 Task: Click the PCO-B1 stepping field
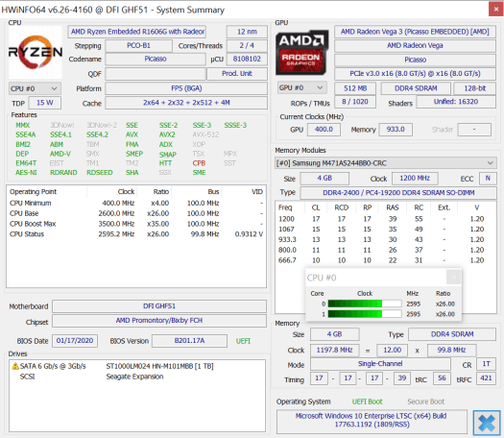pyautogui.click(x=138, y=46)
